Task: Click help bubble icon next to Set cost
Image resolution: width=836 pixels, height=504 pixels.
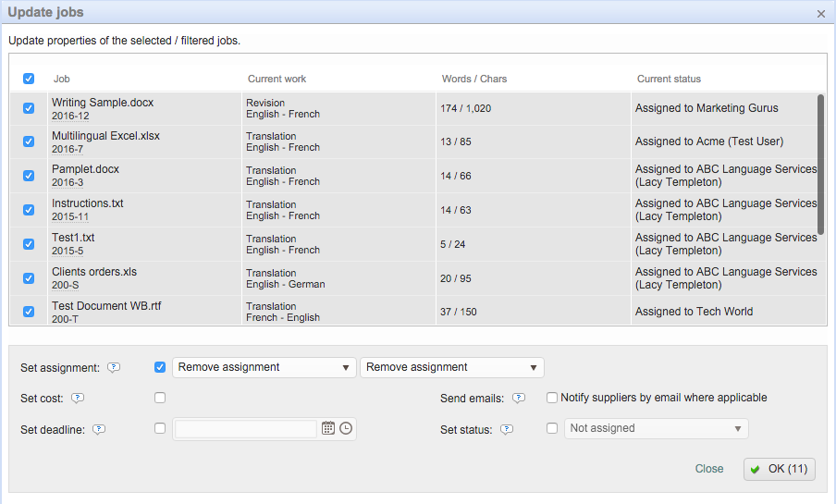Action: click(x=78, y=399)
